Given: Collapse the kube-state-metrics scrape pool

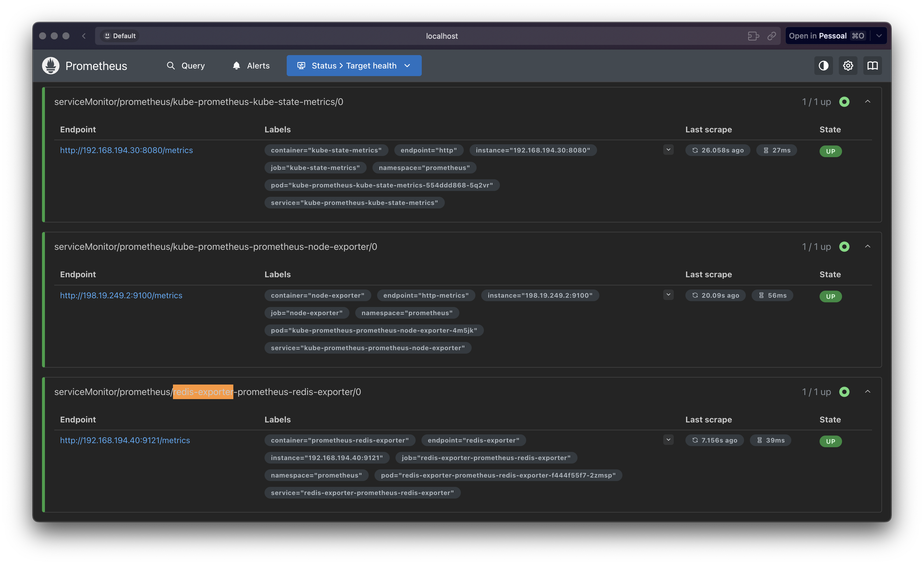Looking at the screenshot, I should (x=868, y=102).
